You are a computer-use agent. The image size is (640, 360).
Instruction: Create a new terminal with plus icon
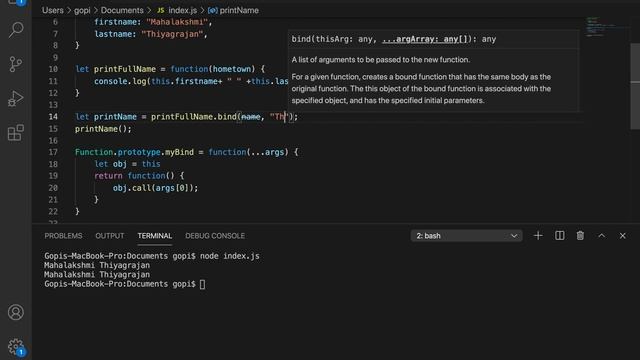click(x=538, y=236)
